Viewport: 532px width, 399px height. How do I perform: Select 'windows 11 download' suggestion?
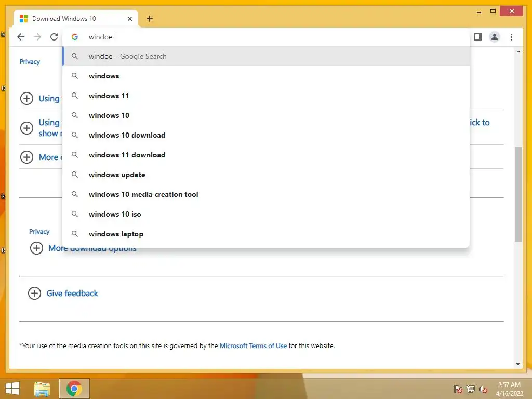(x=267, y=155)
